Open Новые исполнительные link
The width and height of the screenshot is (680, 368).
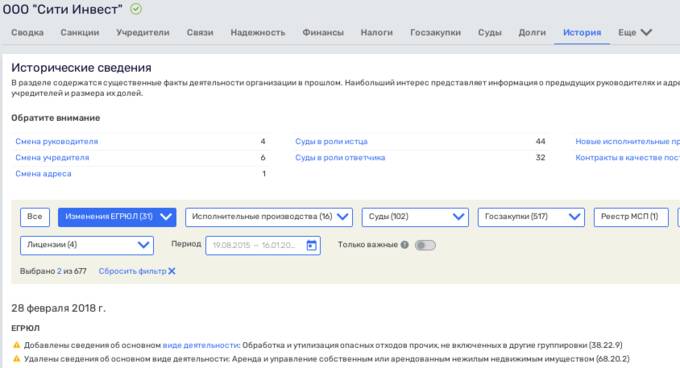click(628, 141)
